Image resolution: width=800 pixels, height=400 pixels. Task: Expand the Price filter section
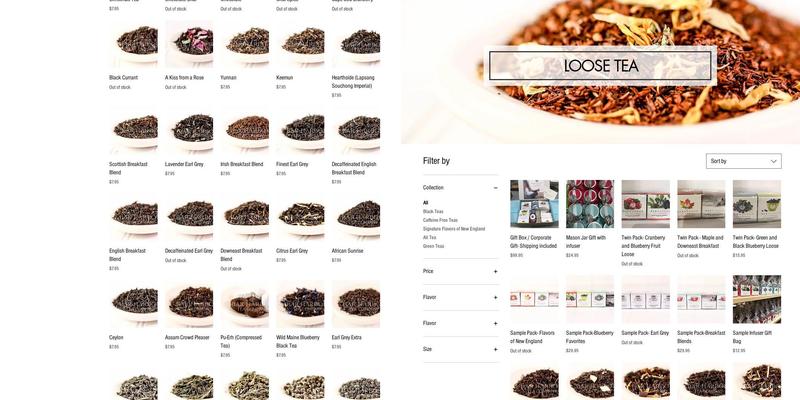pos(495,271)
